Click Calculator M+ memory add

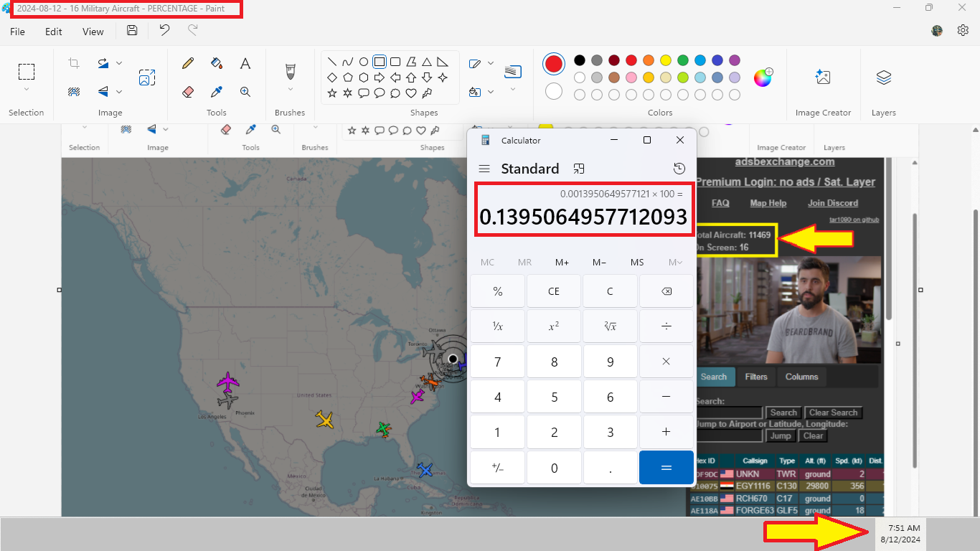562,263
